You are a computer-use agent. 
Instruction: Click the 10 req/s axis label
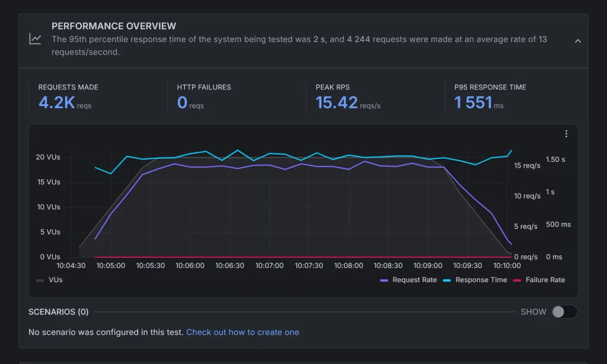tap(527, 196)
